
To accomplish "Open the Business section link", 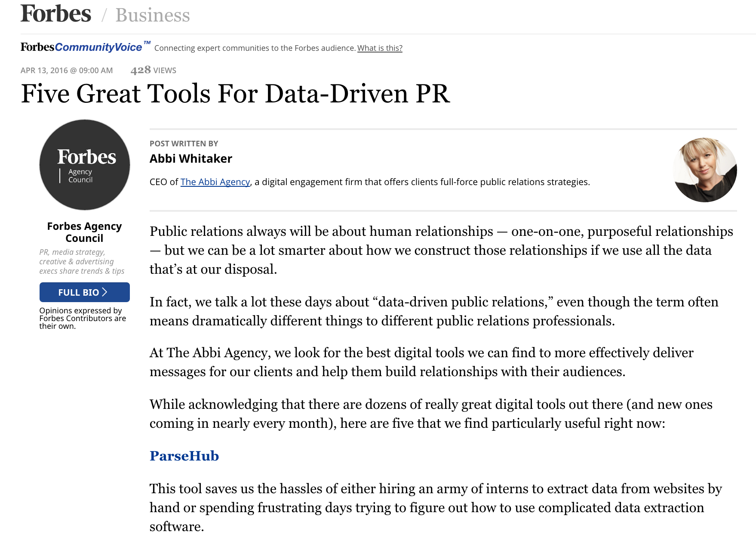I will 153,15.
